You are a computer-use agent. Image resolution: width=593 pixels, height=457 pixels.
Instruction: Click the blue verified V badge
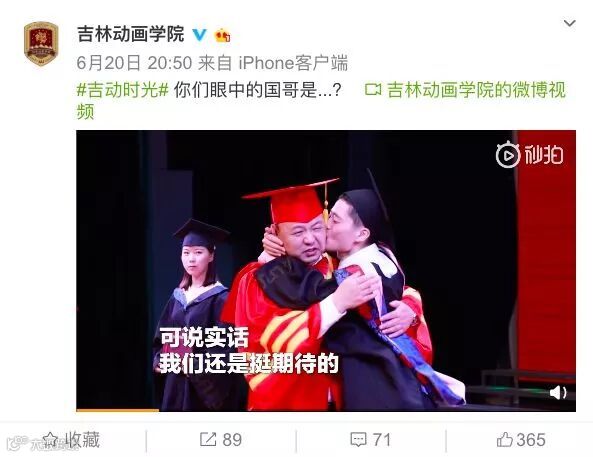[x=199, y=35]
